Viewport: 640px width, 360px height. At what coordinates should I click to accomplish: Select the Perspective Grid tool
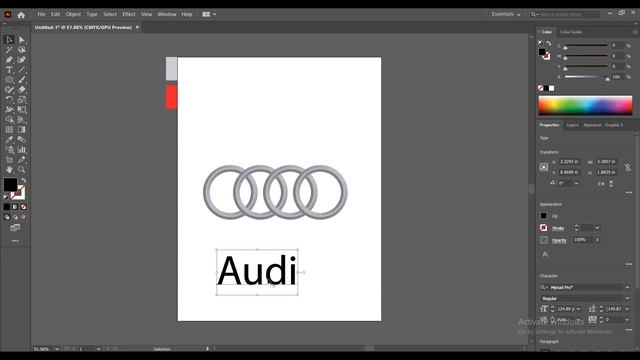22,120
